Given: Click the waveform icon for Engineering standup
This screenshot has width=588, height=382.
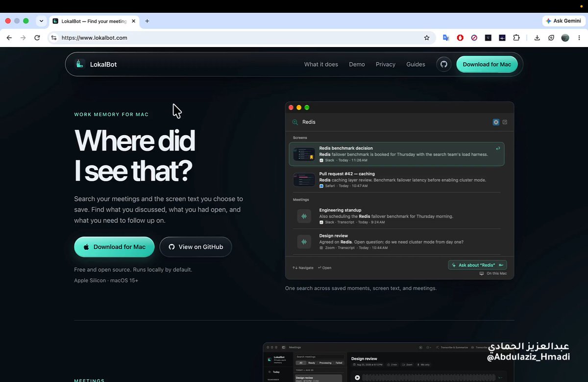Looking at the screenshot, I should tap(304, 216).
